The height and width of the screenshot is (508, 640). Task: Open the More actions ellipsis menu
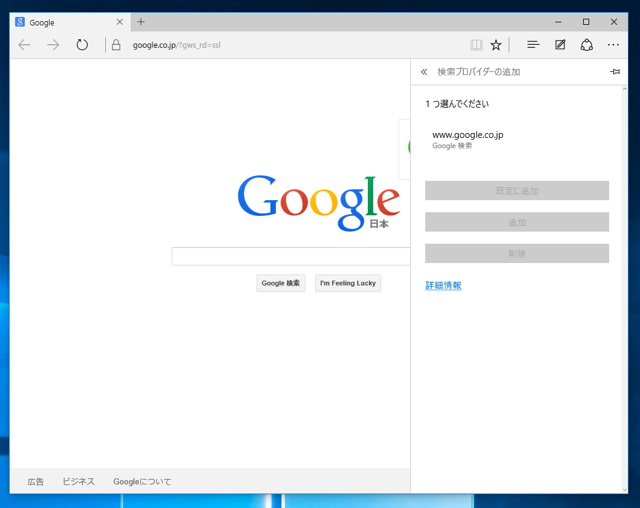(613, 45)
